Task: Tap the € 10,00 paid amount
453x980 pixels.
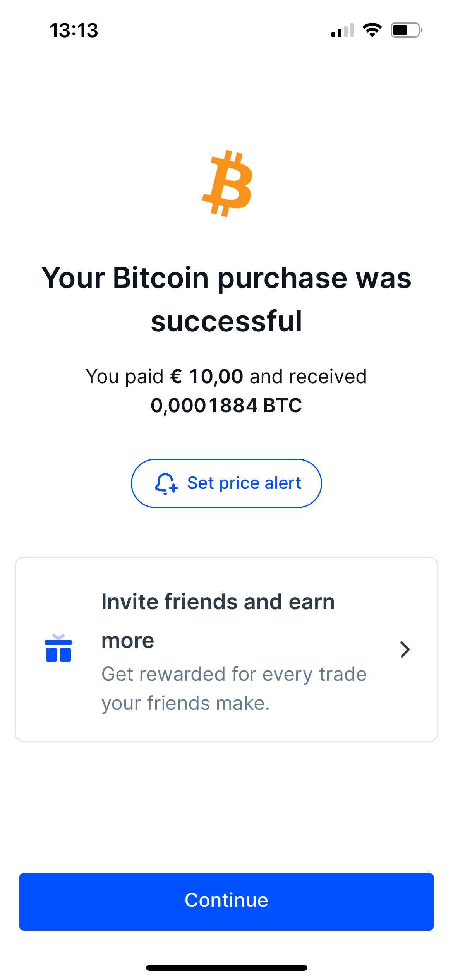Action: click(207, 376)
